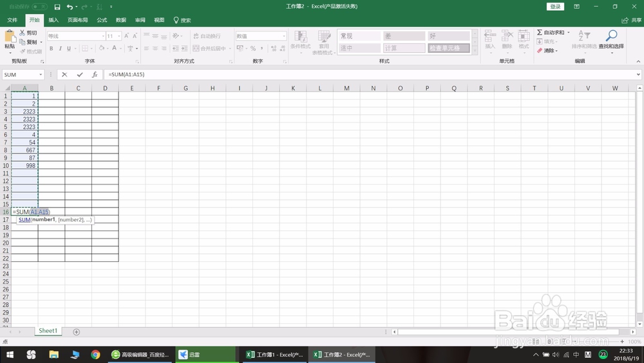Apply the Check Cell (检查单元格) style
Image resolution: width=644 pixels, height=363 pixels.
click(x=448, y=48)
